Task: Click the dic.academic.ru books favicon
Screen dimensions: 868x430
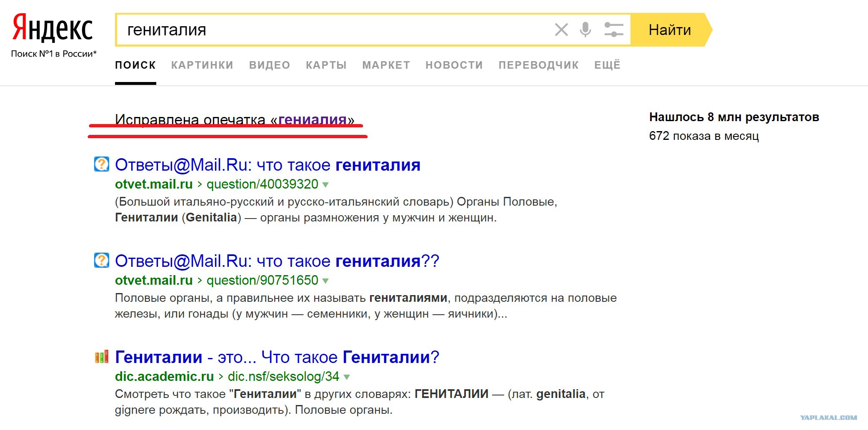Action: click(x=102, y=356)
